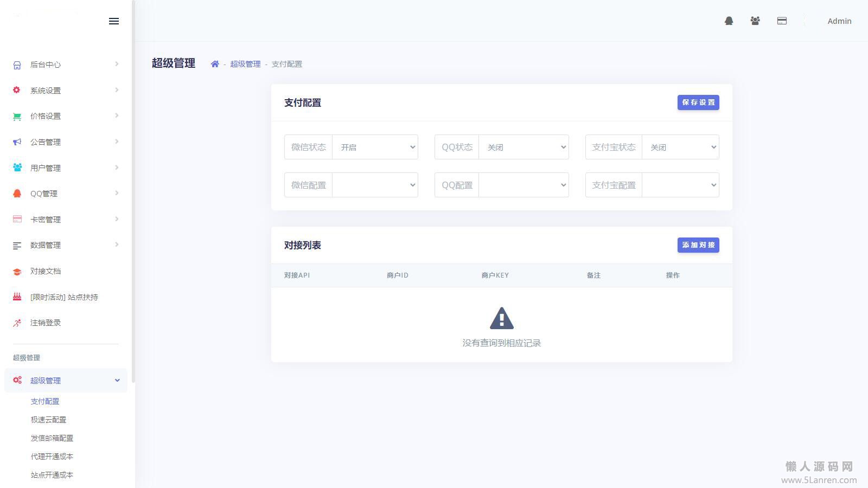This screenshot has width=868, height=488.
Task: Open the QQ penguin icon in header
Action: coord(729,21)
